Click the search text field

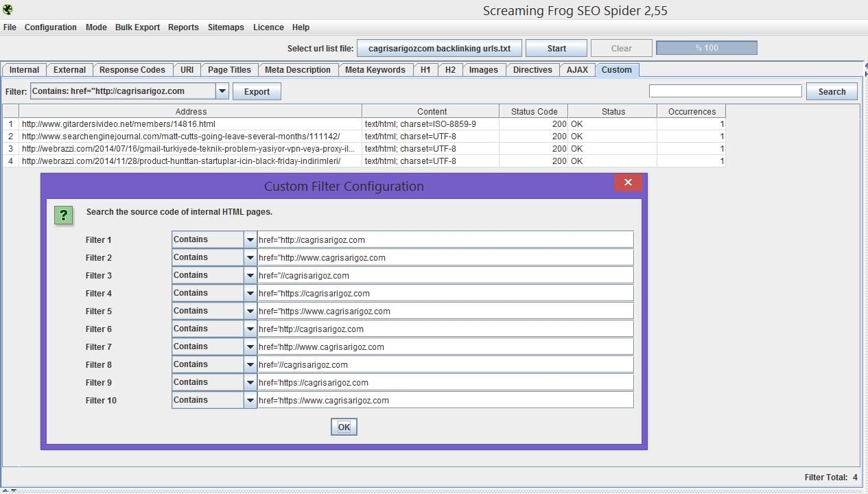pyautogui.click(x=725, y=91)
